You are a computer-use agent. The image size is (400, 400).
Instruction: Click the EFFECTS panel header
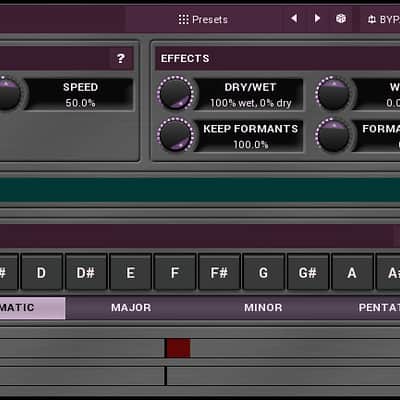pyautogui.click(x=277, y=58)
